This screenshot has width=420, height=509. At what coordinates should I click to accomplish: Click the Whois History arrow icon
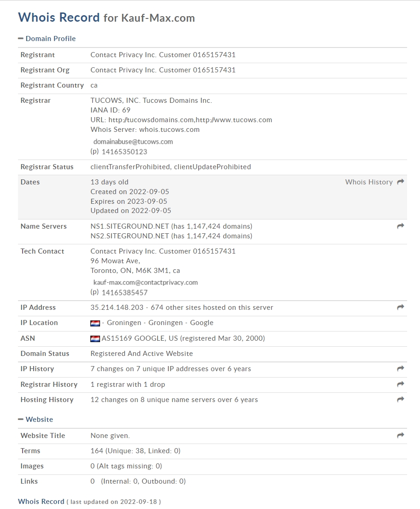click(401, 182)
